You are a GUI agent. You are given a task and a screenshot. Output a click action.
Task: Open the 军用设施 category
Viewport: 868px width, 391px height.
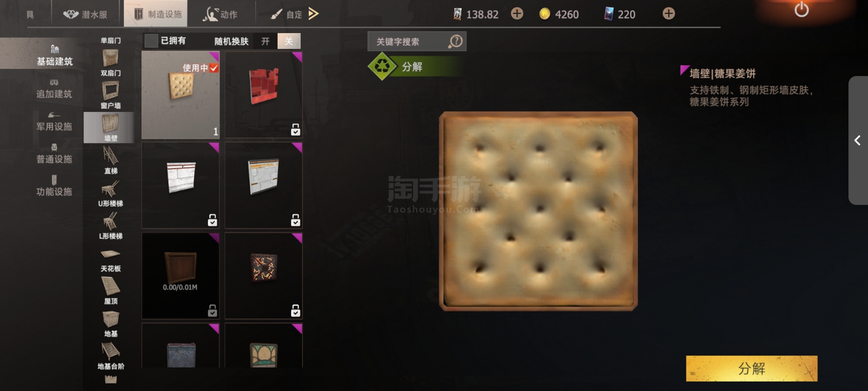coord(54,122)
